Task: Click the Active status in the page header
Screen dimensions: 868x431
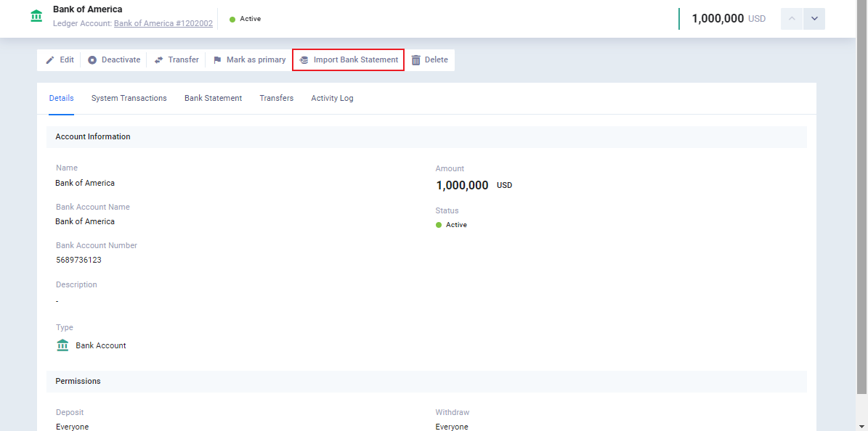Action: (246, 19)
